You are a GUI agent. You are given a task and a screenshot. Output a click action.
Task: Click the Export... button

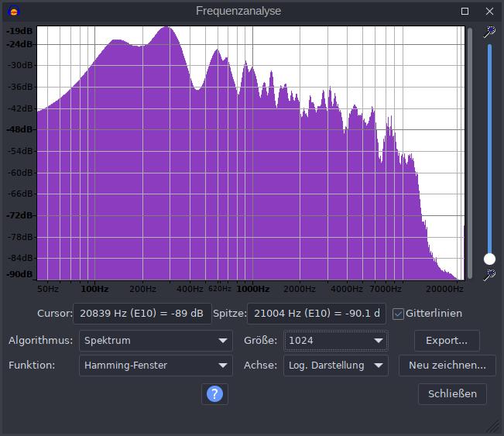point(447,341)
